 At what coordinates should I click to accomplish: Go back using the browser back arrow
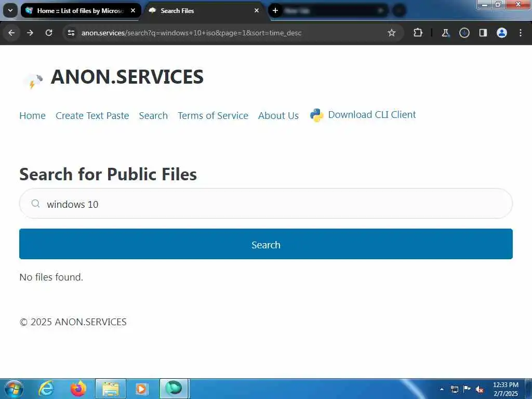11,33
